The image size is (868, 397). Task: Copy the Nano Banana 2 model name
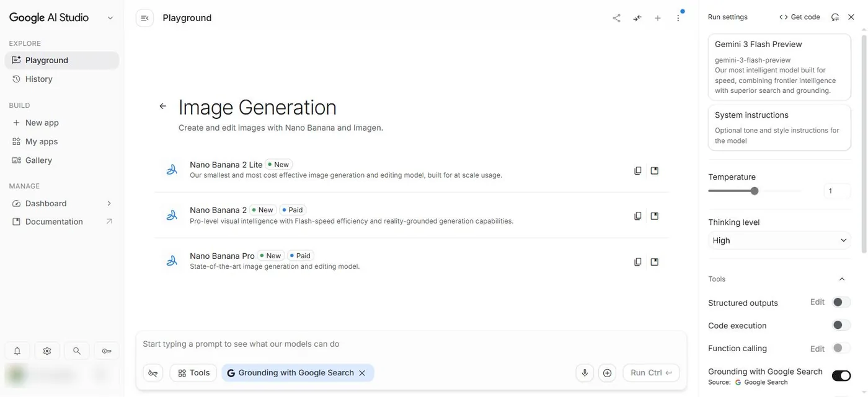pos(638,216)
